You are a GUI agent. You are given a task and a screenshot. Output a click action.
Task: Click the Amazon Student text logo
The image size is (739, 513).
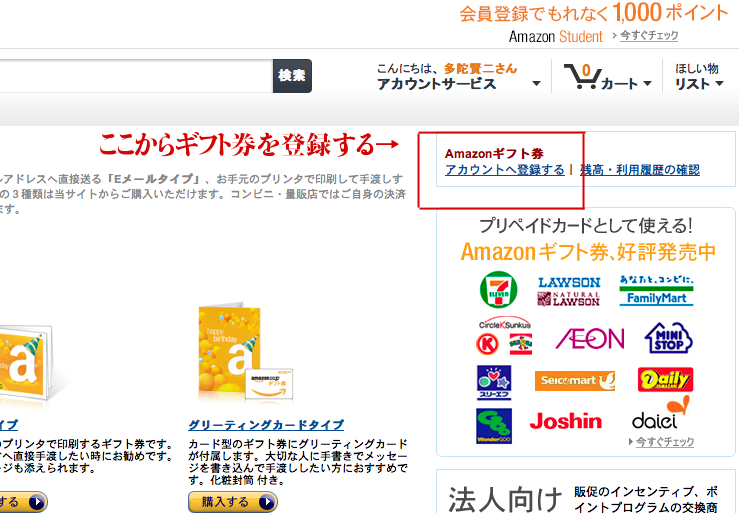[556, 36]
